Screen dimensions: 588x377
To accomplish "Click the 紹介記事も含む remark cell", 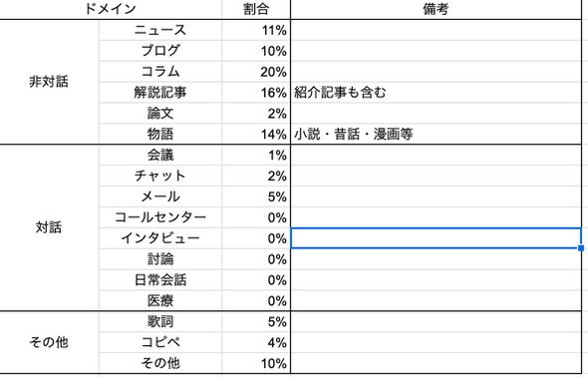I will 436,93.
